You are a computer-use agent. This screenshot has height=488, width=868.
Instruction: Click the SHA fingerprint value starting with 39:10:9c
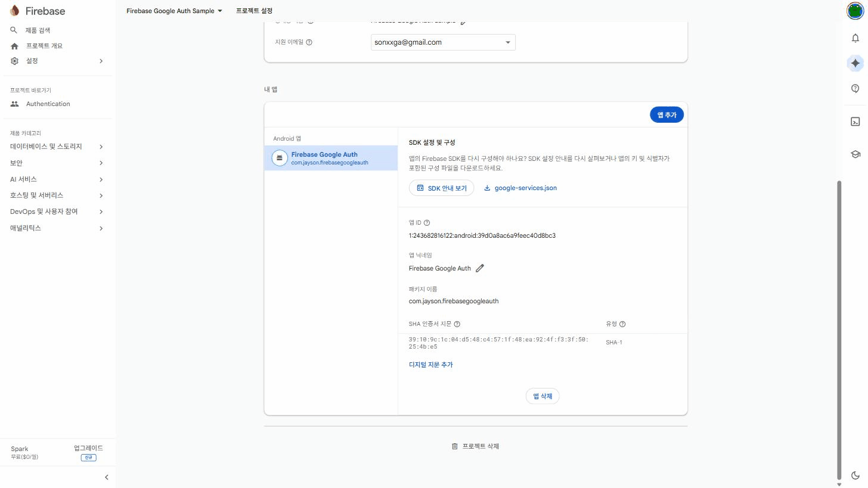tap(498, 343)
